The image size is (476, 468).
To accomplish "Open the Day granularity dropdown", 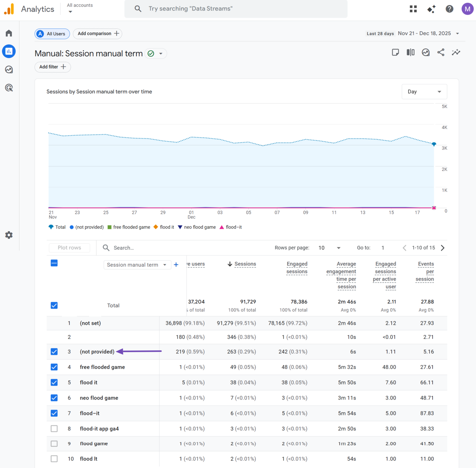I will tap(424, 91).
